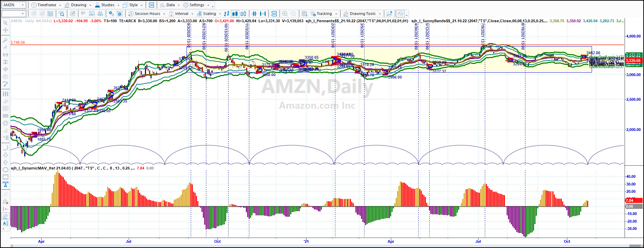The height and width of the screenshot is (248, 644).
Task: Click the sjh_I_Pennants$$ study label
Action: pyautogui.click(x=357, y=21)
